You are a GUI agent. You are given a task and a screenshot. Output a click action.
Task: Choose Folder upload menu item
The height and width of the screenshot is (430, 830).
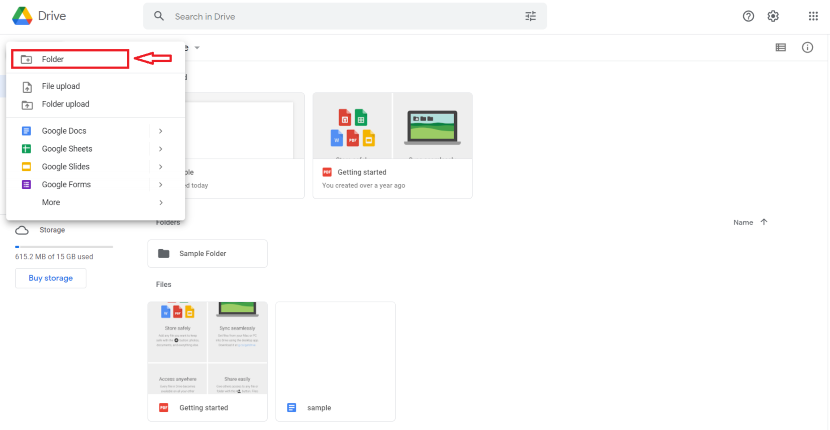coord(95,104)
